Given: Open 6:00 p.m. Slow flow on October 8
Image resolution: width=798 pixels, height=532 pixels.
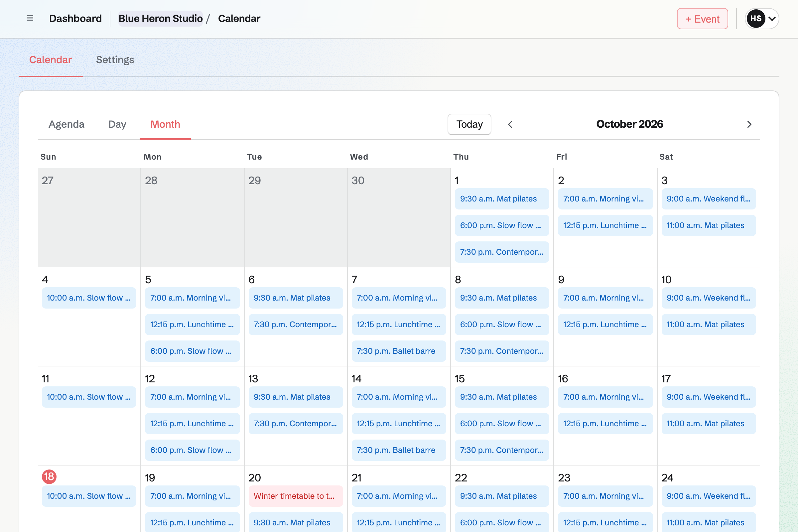Looking at the screenshot, I should [x=502, y=325].
